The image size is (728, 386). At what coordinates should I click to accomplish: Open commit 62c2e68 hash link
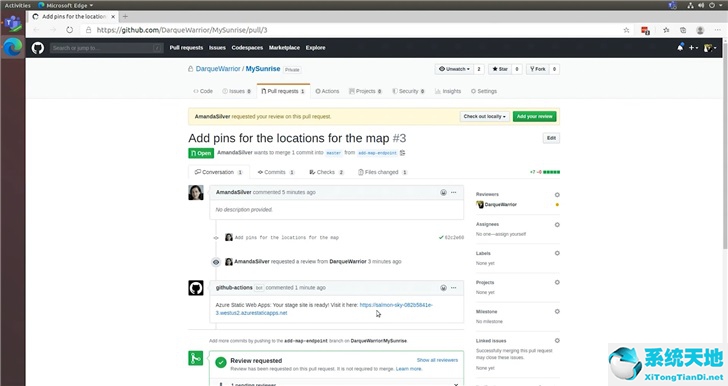pos(454,237)
